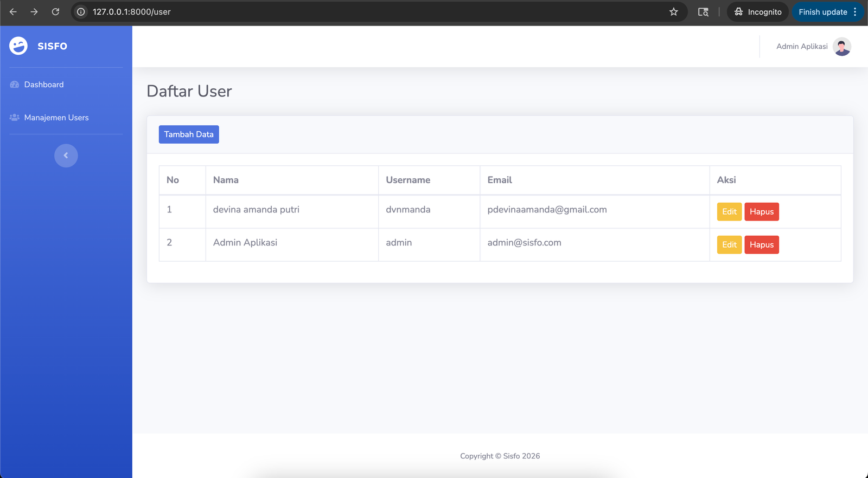Click the No column header
This screenshot has height=478, width=868.
182,180
